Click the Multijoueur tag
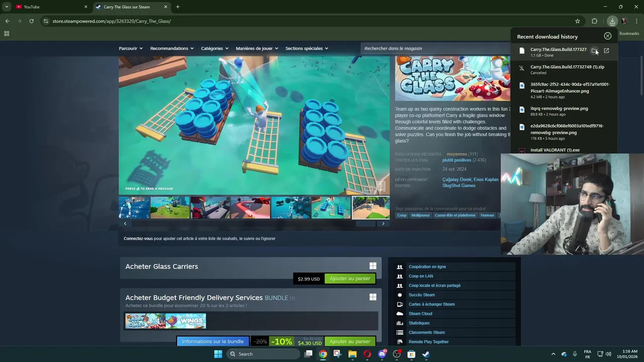 [x=421, y=215]
